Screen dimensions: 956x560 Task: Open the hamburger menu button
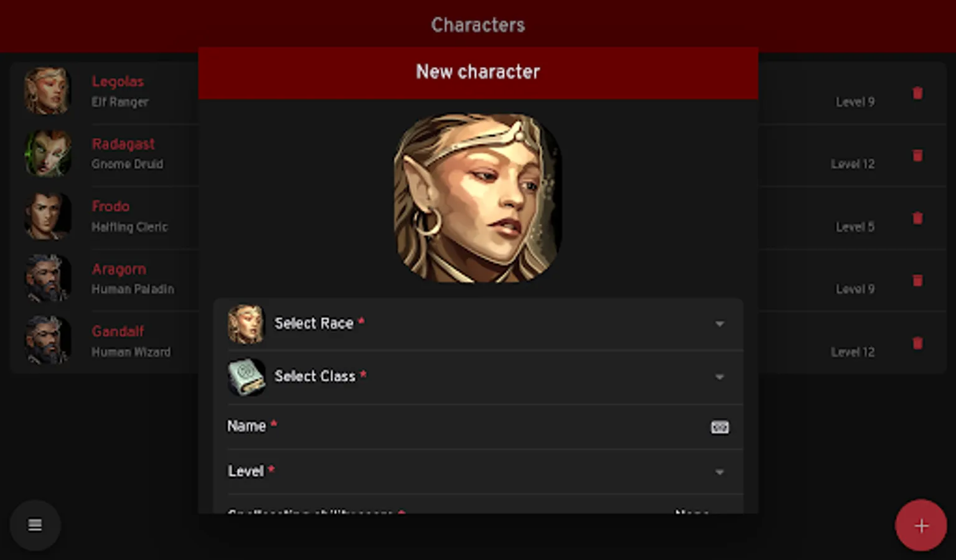tap(35, 525)
